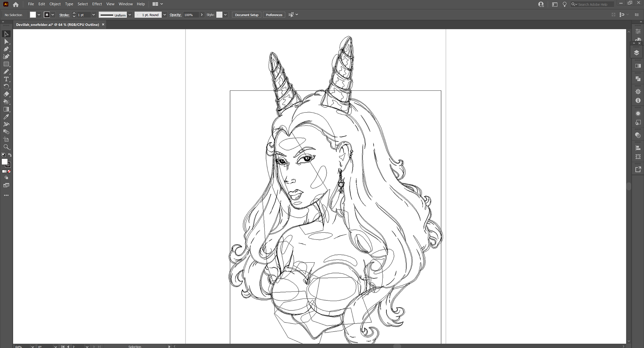Select the Rotate tool
The image size is (644, 348).
pos(6,87)
